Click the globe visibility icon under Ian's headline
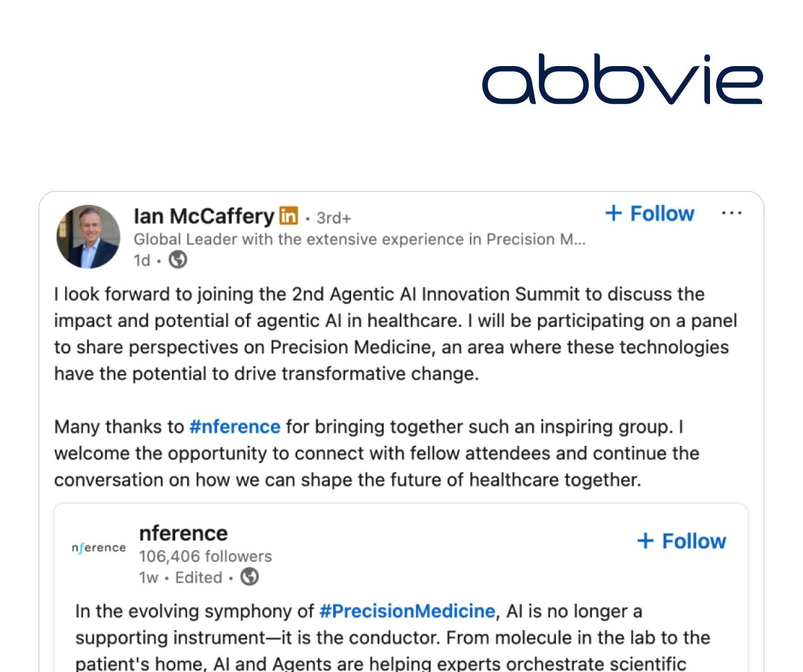 [178, 260]
